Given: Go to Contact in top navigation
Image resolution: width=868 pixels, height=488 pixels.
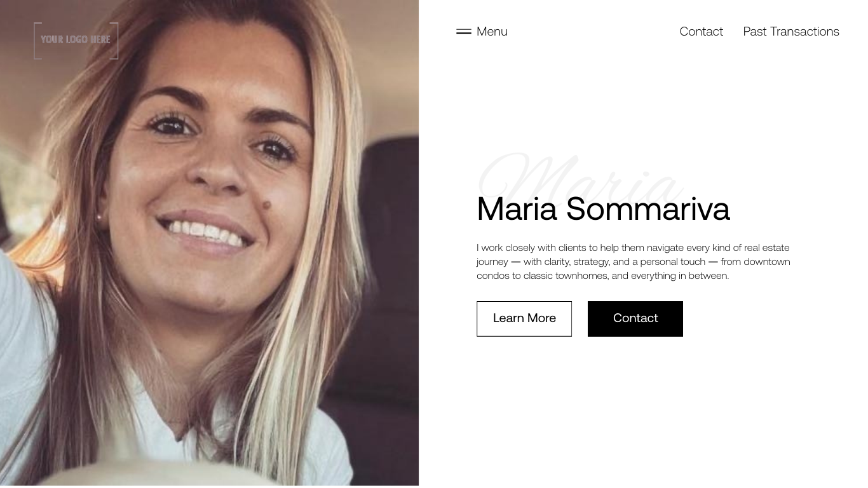Looking at the screenshot, I should pos(701,31).
